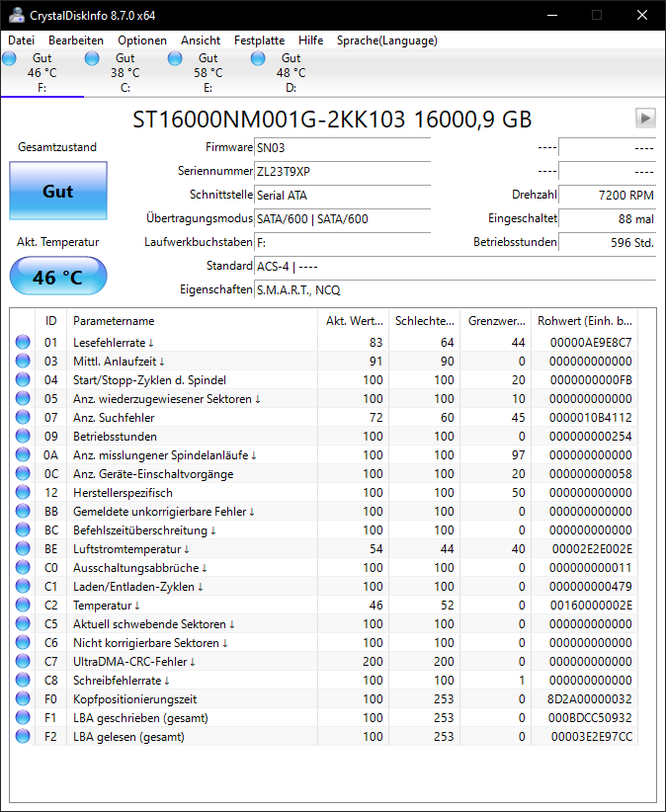This screenshot has height=812, width=666.
Task: Click the blue status orb for drive F:
Action: pyautogui.click(x=9, y=58)
